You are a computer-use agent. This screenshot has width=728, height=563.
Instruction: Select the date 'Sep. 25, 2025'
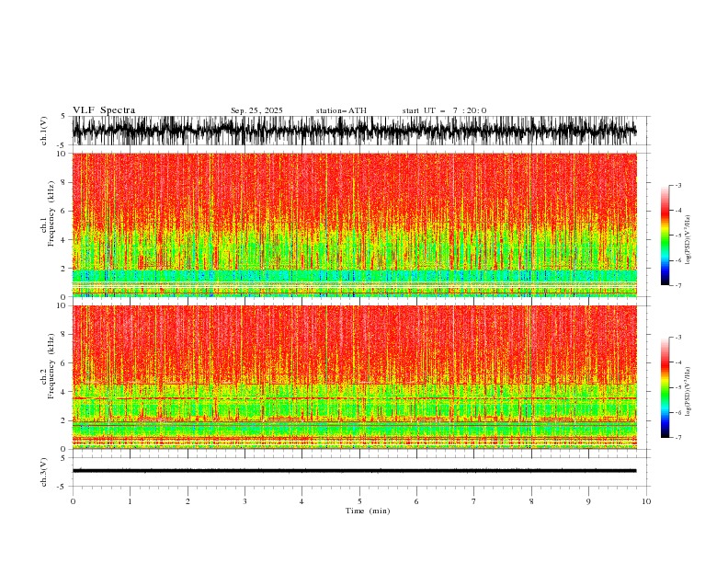[x=256, y=110]
